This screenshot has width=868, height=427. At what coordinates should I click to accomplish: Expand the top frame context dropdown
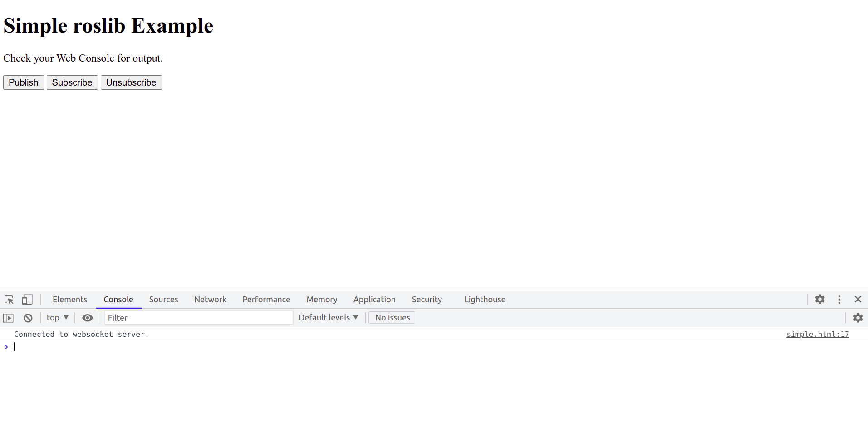[x=57, y=317]
